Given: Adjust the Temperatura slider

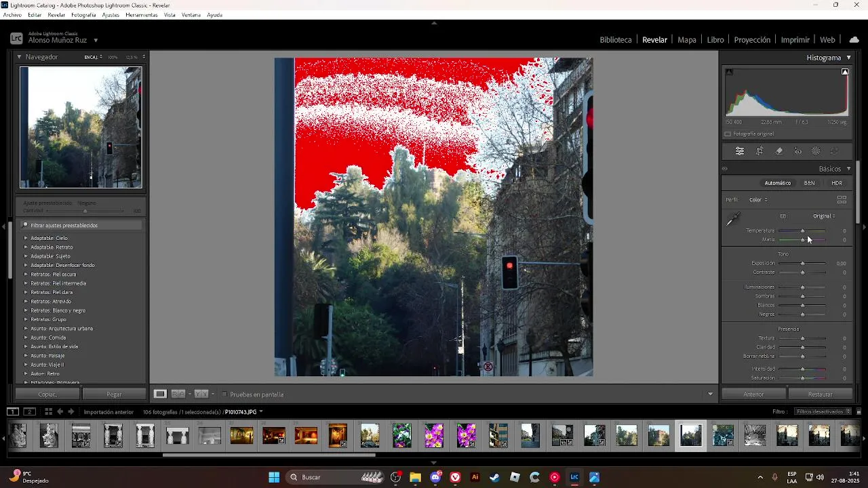Looking at the screenshot, I should pos(802,231).
